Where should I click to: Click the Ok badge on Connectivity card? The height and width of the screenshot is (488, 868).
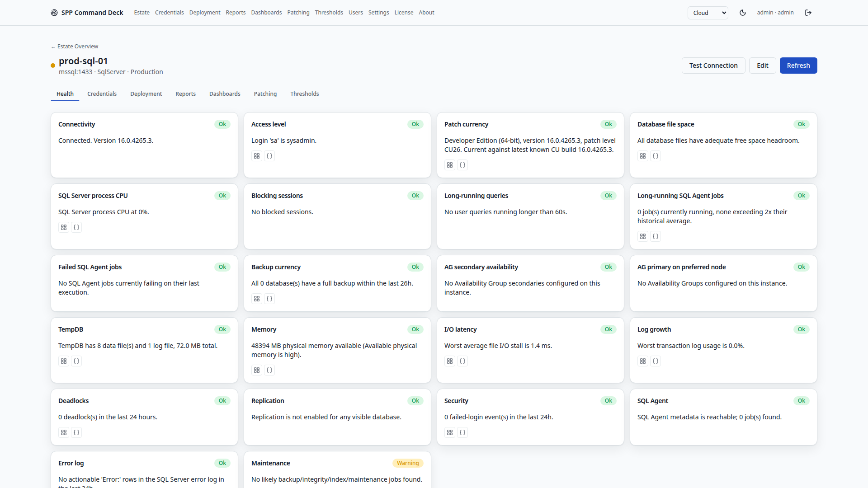222,124
